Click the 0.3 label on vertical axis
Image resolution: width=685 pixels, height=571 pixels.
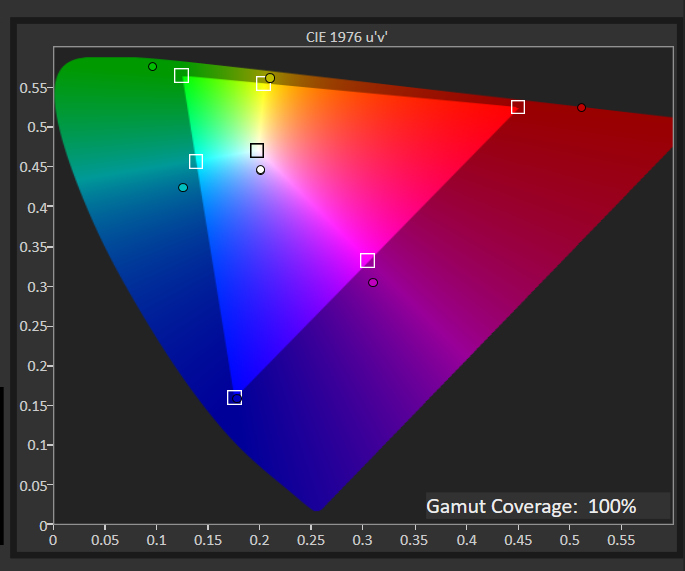coord(37,287)
